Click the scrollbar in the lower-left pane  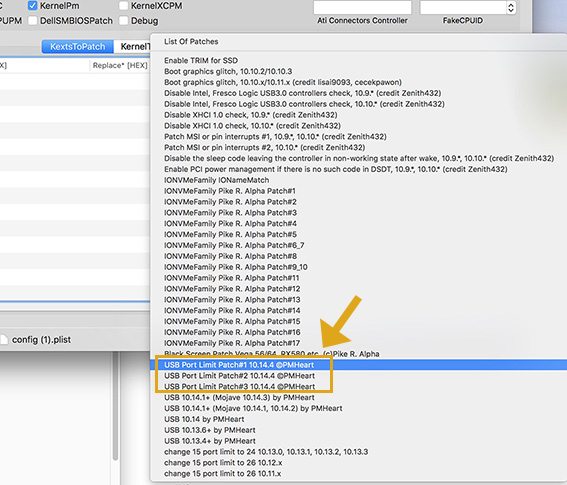click(116, 407)
